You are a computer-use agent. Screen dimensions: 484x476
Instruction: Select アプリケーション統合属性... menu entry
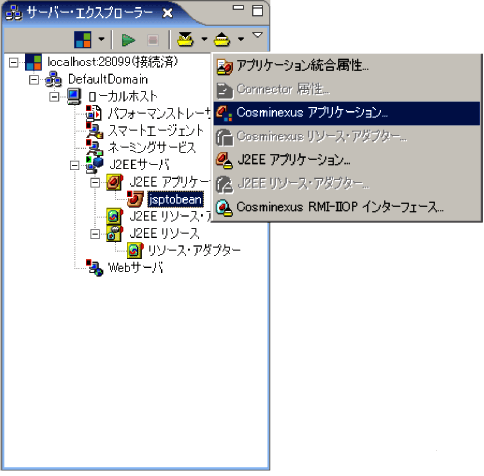pos(347,66)
